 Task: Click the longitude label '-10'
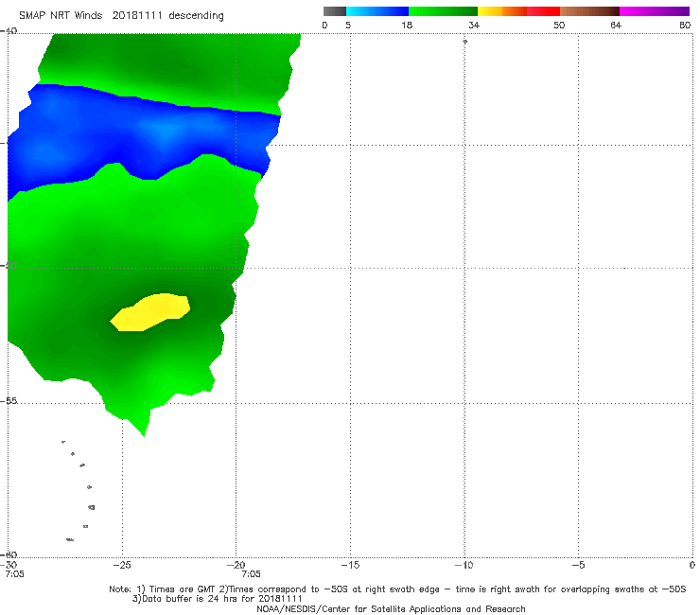[464, 565]
